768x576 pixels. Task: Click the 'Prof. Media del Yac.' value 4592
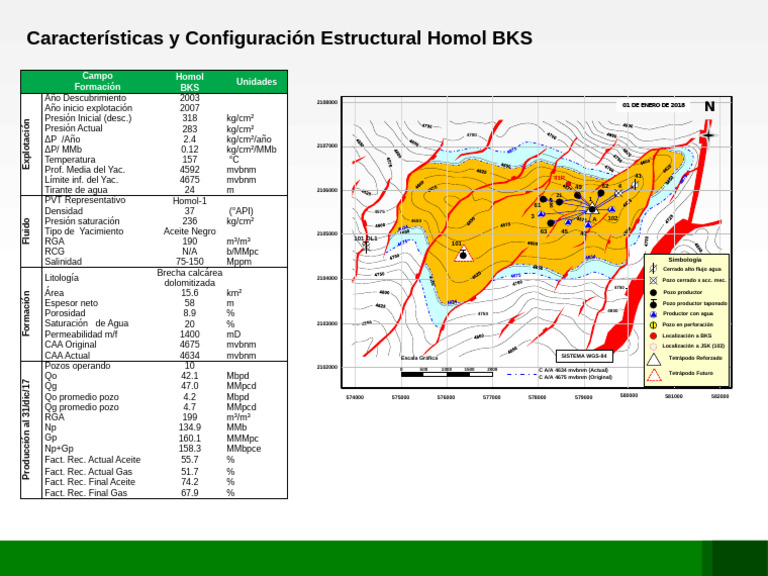click(x=190, y=170)
